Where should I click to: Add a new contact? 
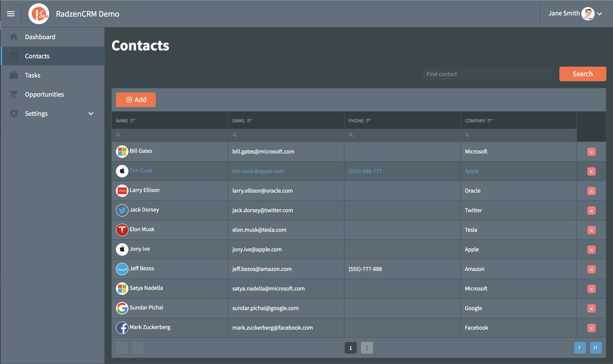pos(136,100)
